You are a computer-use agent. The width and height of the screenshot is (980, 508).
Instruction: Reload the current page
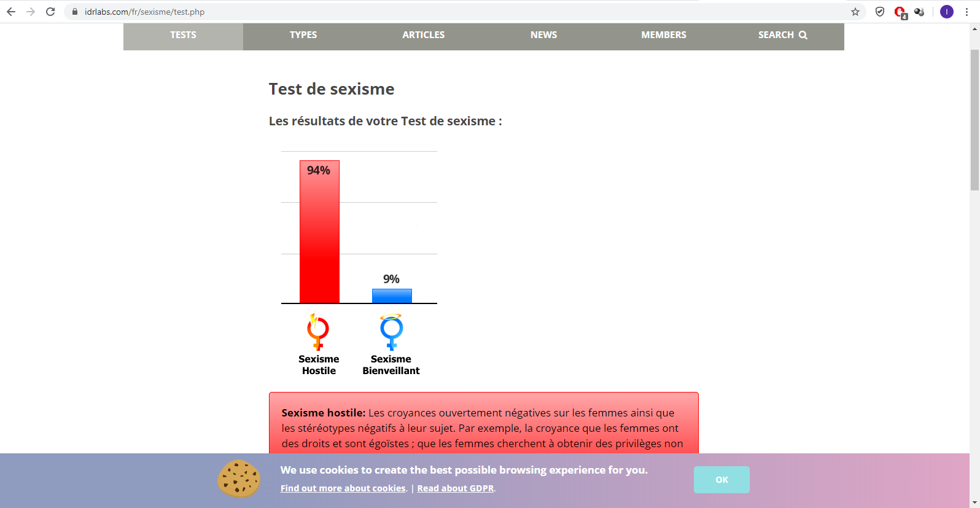(50, 12)
